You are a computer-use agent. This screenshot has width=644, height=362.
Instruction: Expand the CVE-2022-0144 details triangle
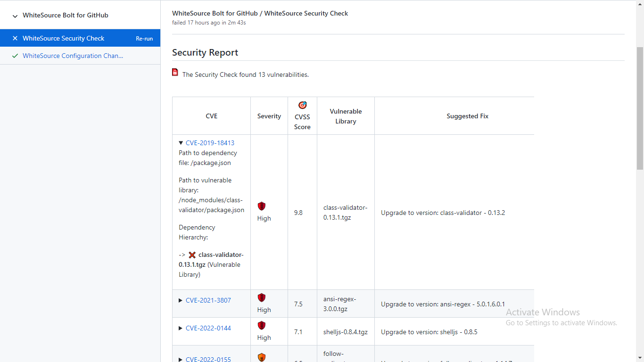point(181,328)
